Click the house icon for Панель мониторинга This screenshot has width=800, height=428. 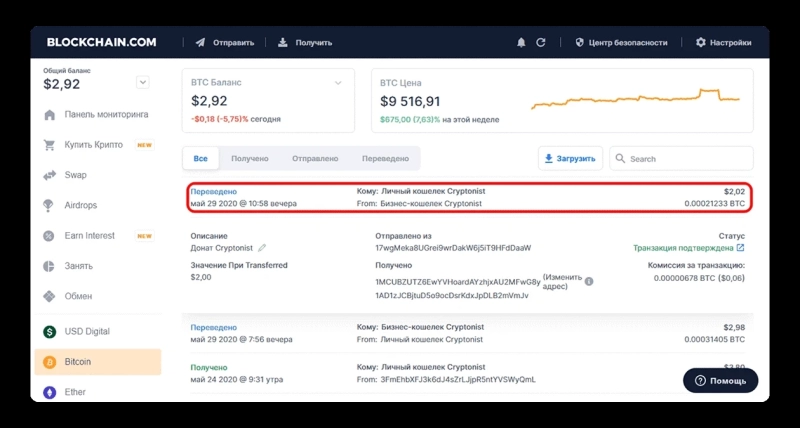(49, 115)
